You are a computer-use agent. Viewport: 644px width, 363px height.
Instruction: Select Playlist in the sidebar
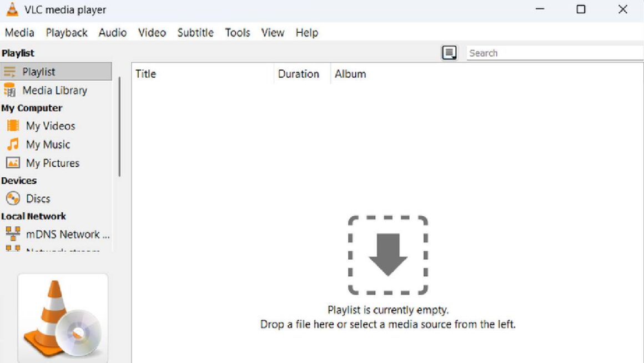point(56,72)
